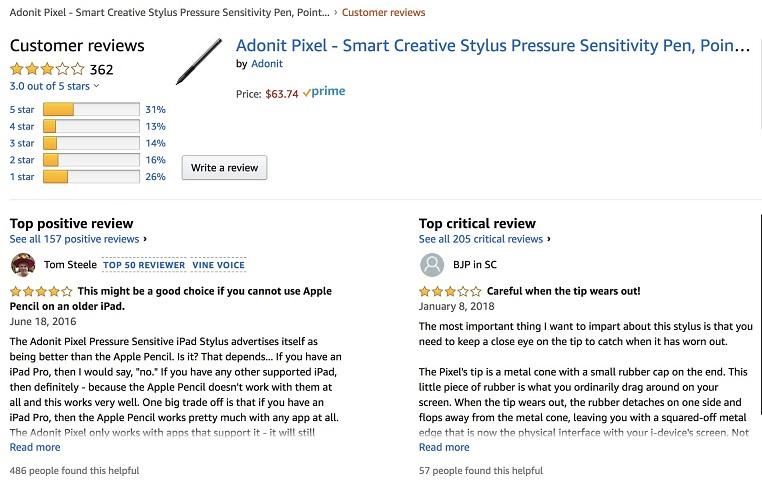Filter by the 5 star rating bar
This screenshot has width=762, height=486.
[x=90, y=109]
